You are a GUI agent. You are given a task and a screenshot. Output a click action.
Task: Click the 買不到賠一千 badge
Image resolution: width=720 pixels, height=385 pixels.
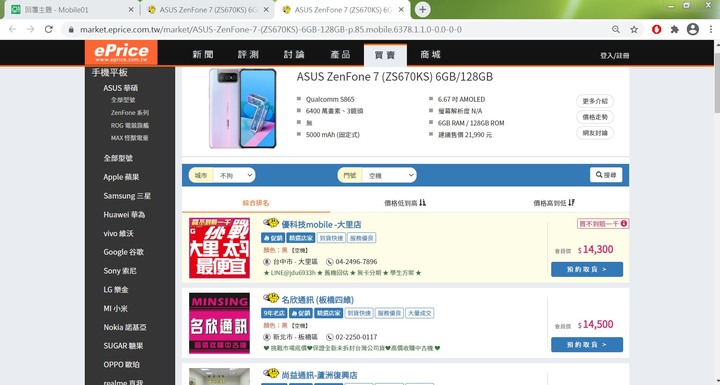tap(602, 224)
